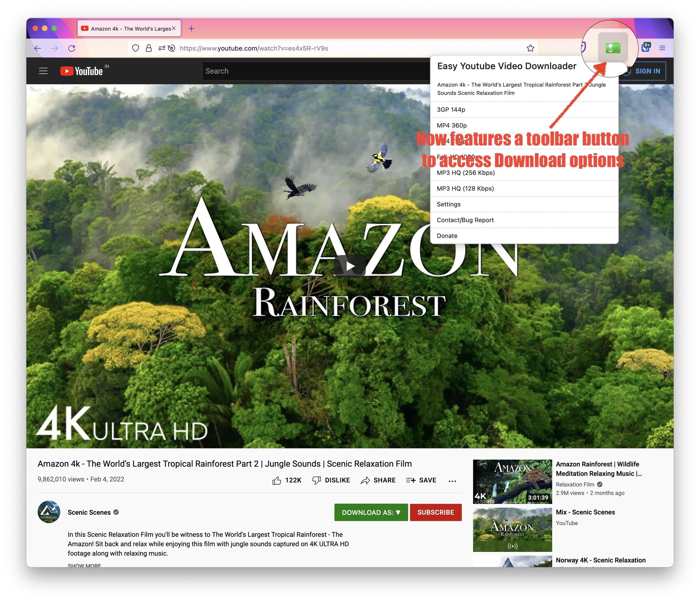Screen dimensions: 700x602
Task: Select Settings in the downloader popup
Action: coord(448,204)
